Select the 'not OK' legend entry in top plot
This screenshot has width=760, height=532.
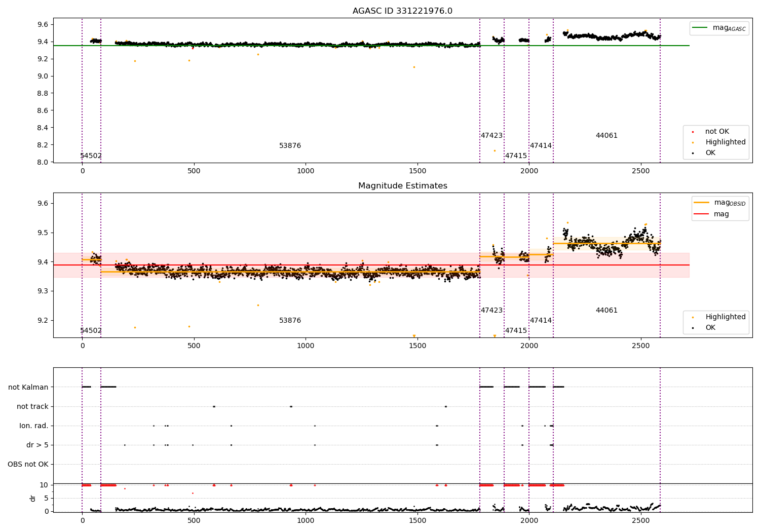pos(717,132)
